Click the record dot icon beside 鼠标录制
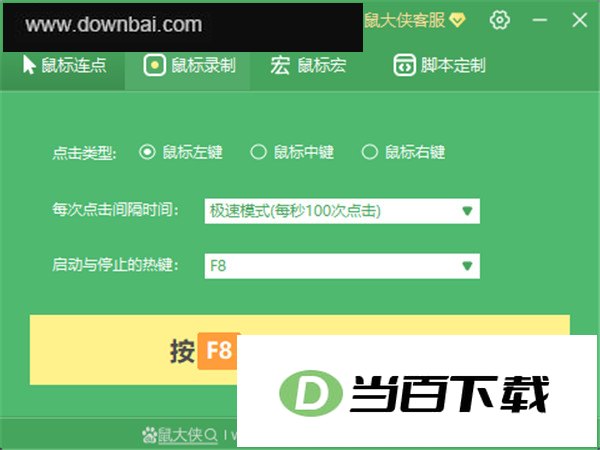Image resolution: width=600 pixels, height=450 pixels. (x=155, y=65)
